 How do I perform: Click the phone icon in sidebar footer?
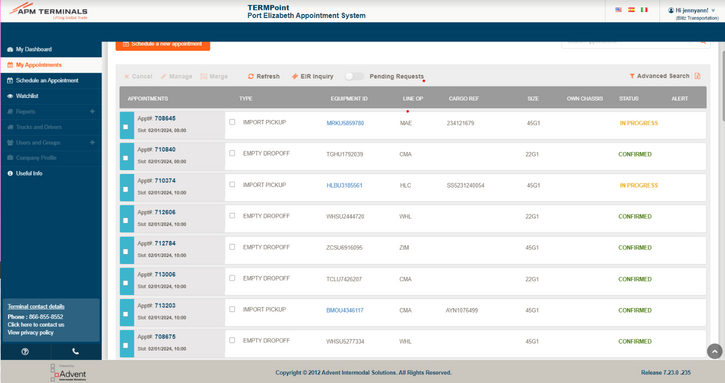(75, 352)
